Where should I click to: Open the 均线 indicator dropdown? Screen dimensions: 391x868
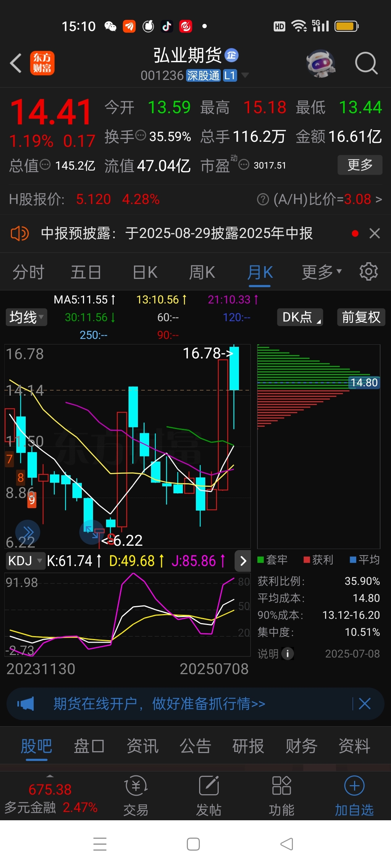[26, 317]
